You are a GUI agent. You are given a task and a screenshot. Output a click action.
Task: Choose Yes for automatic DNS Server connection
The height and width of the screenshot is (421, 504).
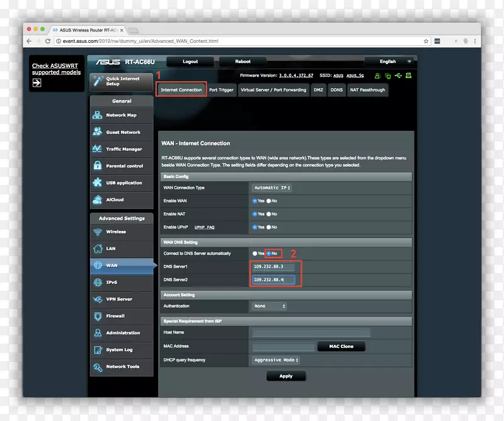[255, 254]
